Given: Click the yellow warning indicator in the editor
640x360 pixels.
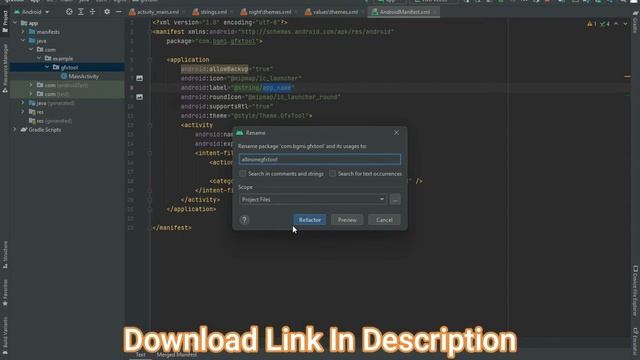Looking at the screenshot, I should click(591, 24).
